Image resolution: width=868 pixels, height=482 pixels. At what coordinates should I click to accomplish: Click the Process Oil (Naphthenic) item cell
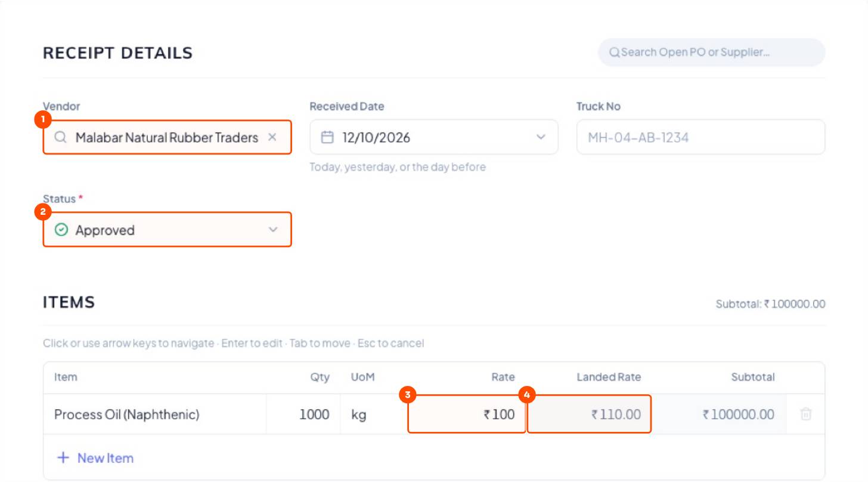click(155, 414)
